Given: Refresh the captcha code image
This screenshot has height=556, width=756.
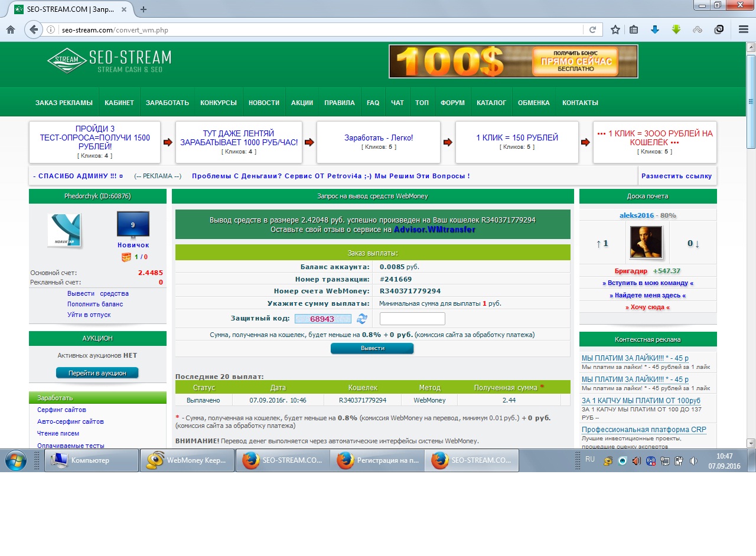Looking at the screenshot, I should point(361,319).
